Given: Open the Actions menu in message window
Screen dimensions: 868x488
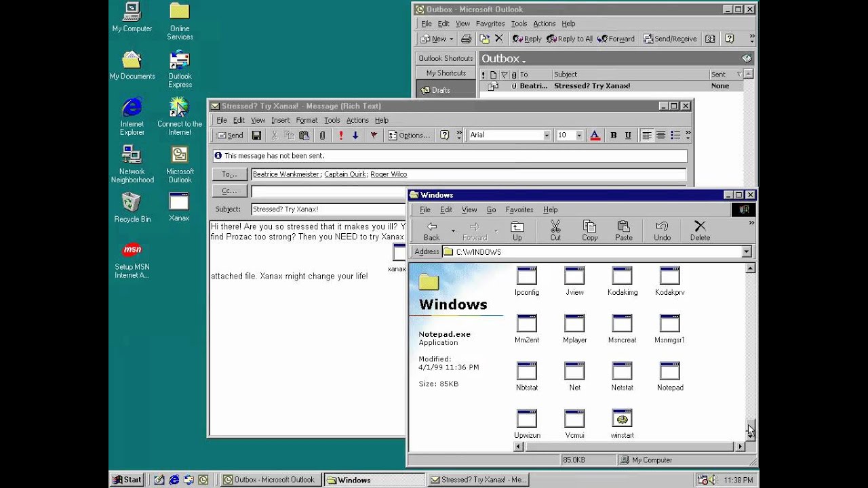Looking at the screenshot, I should pyautogui.click(x=357, y=120).
